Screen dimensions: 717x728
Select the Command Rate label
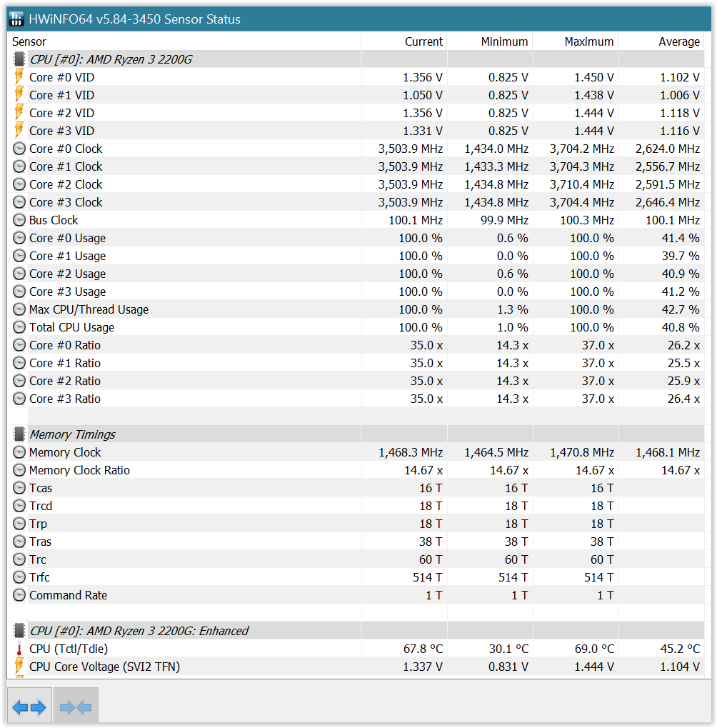69,595
